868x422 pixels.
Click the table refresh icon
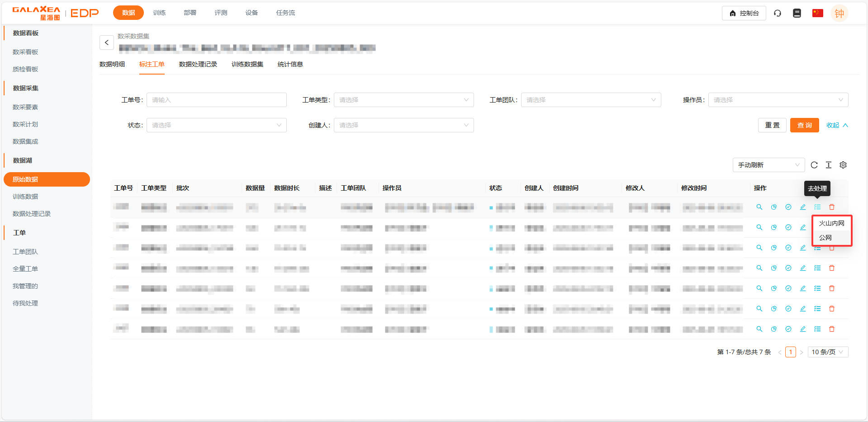point(814,165)
